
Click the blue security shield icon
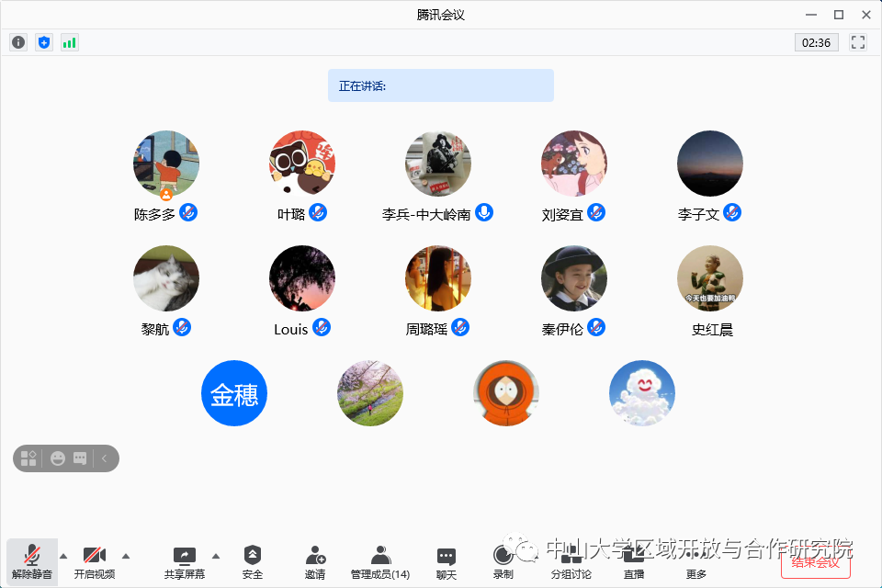tap(44, 42)
